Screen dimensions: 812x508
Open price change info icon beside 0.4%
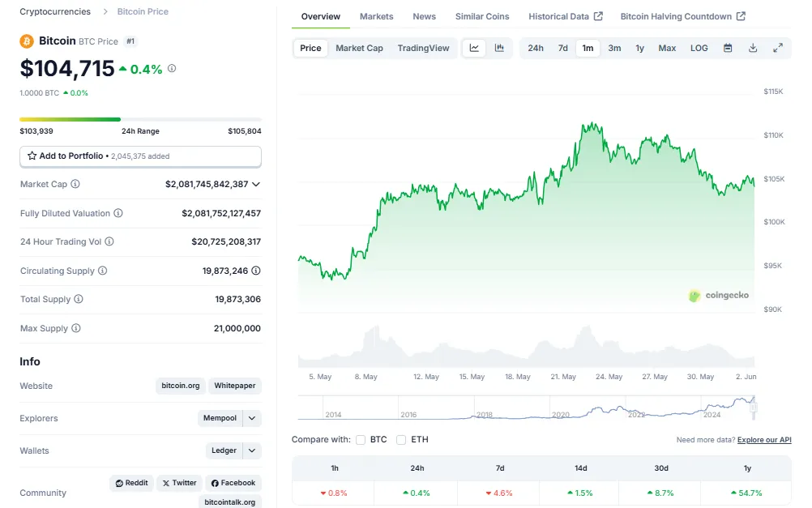(172, 68)
